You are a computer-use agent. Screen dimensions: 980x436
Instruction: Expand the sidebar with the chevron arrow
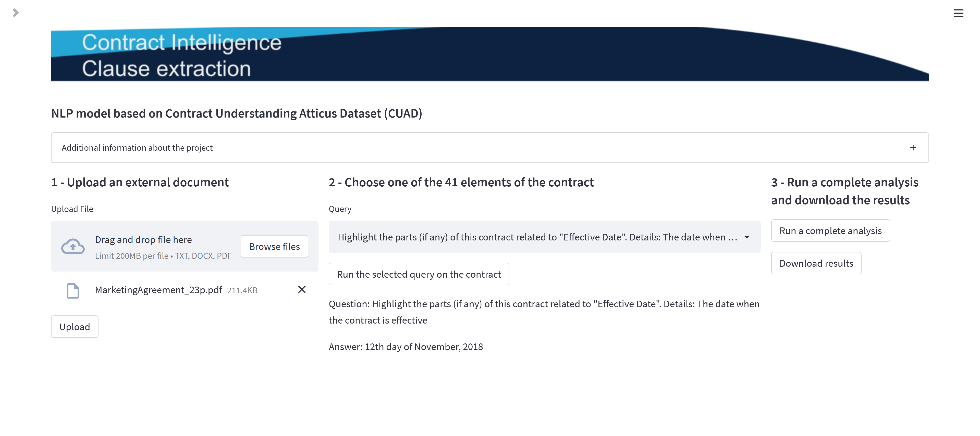[x=15, y=13]
